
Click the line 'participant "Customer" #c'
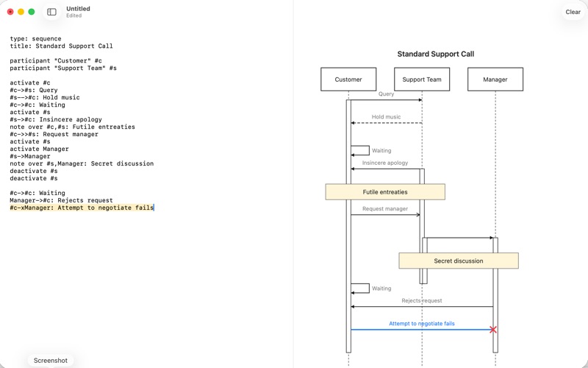coord(56,60)
